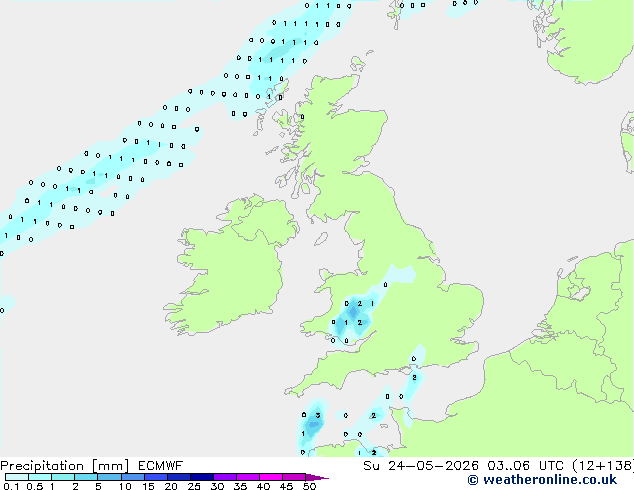Image resolution: width=634 pixels, height=490 pixels.
Task: Choose the 20–25 mm legend color swatch
Action: 179,477
